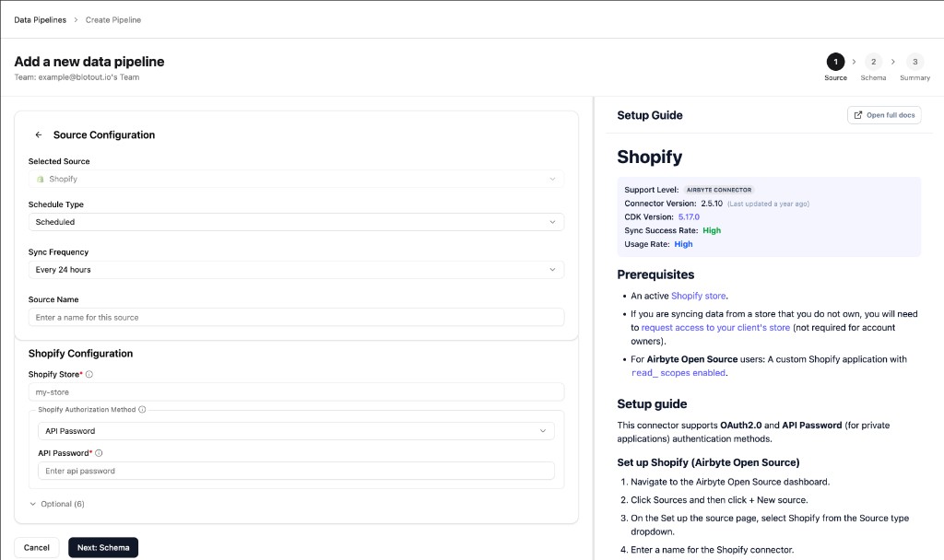This screenshot has width=944, height=560.
Task: Click the Prerequisites heading
Action: [x=655, y=274]
